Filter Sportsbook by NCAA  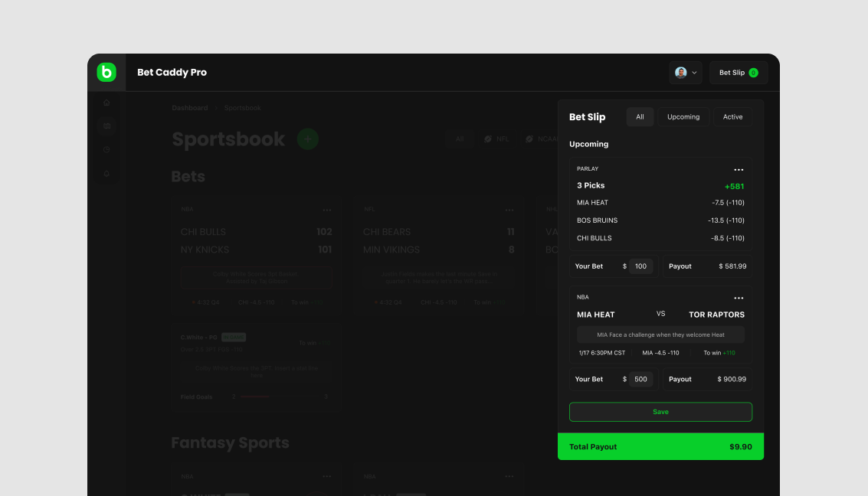(x=541, y=139)
